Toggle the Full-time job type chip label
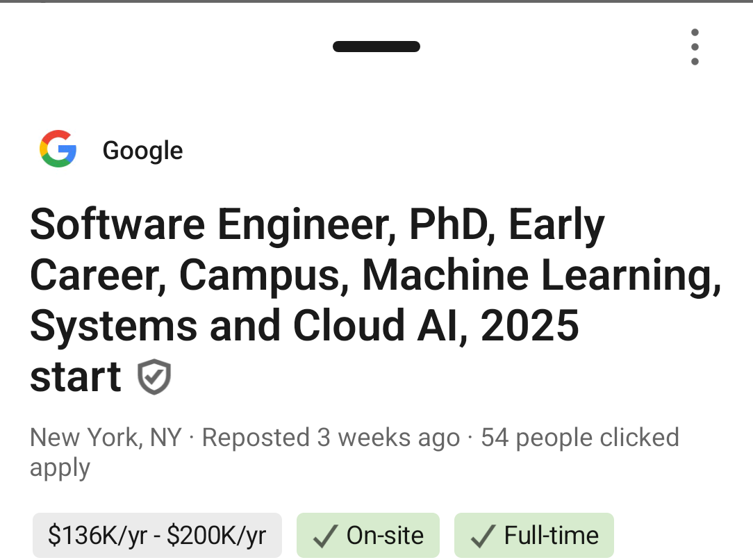Image resolution: width=753 pixels, height=560 pixels. click(x=551, y=536)
